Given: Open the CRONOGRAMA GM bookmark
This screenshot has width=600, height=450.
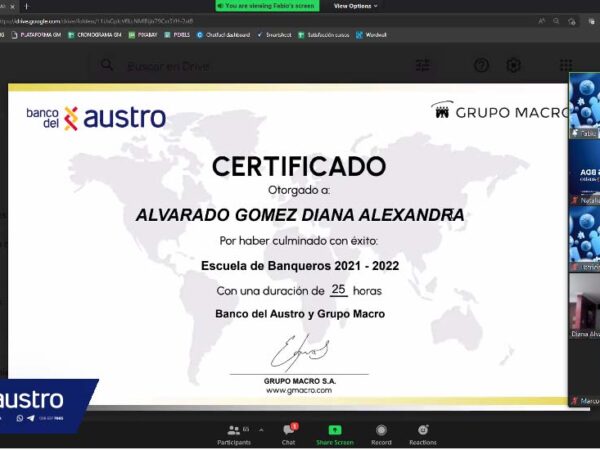Looking at the screenshot, I should tap(95, 35).
